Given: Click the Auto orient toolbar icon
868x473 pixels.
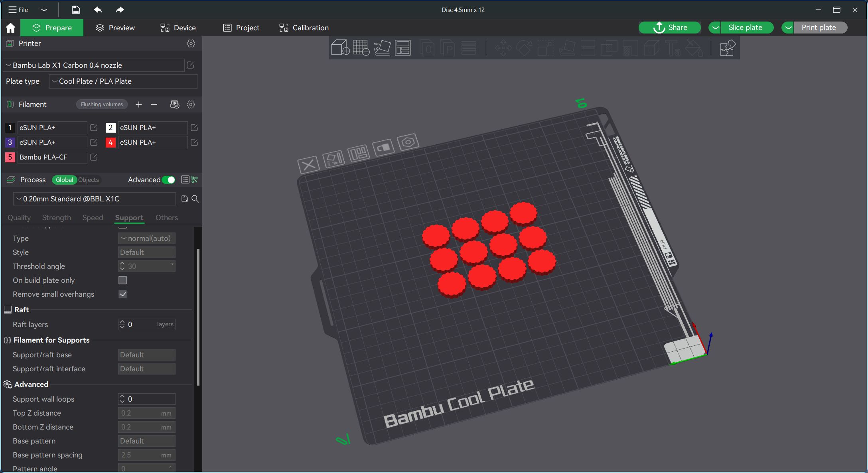Looking at the screenshot, I should coord(382,48).
